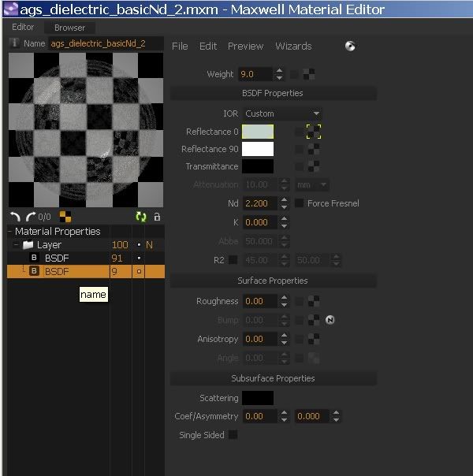Open the Weight texture map checker icon
473x476 pixels.
click(x=310, y=75)
